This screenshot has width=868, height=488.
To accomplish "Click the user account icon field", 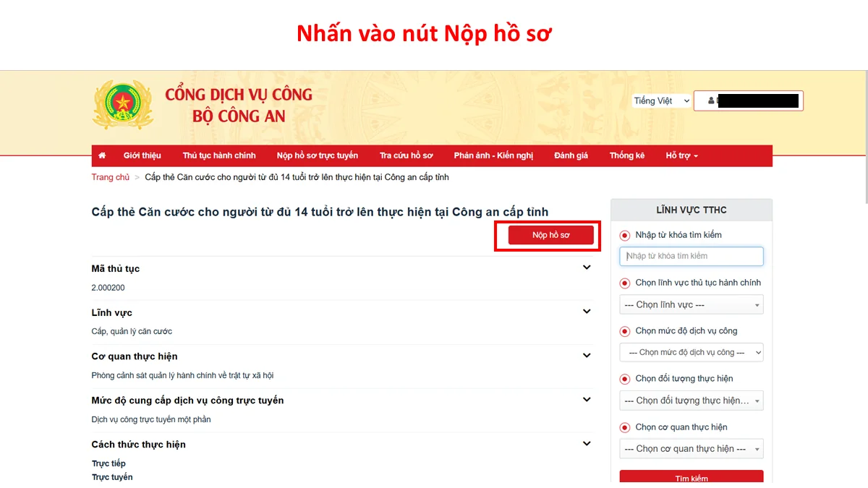I will (x=749, y=100).
